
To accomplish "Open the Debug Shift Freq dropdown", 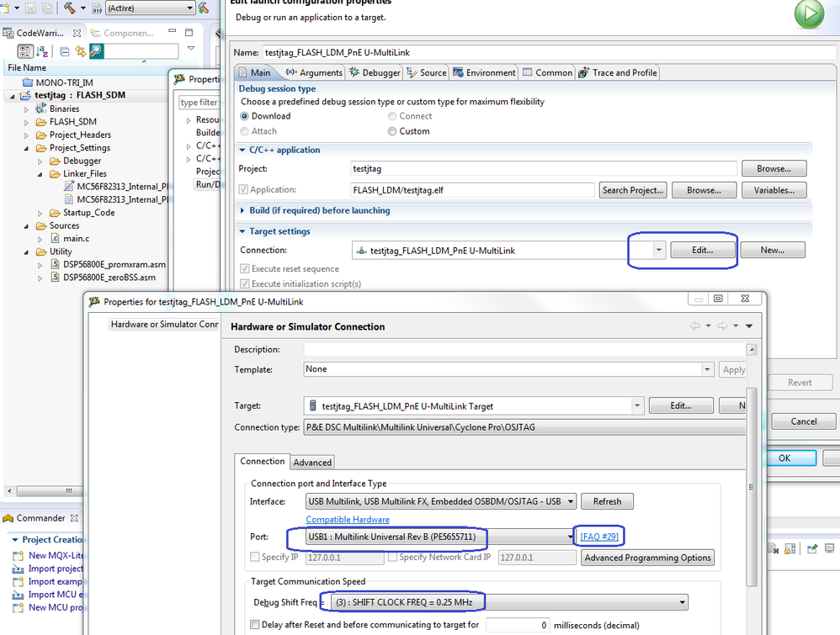I will click(x=683, y=601).
